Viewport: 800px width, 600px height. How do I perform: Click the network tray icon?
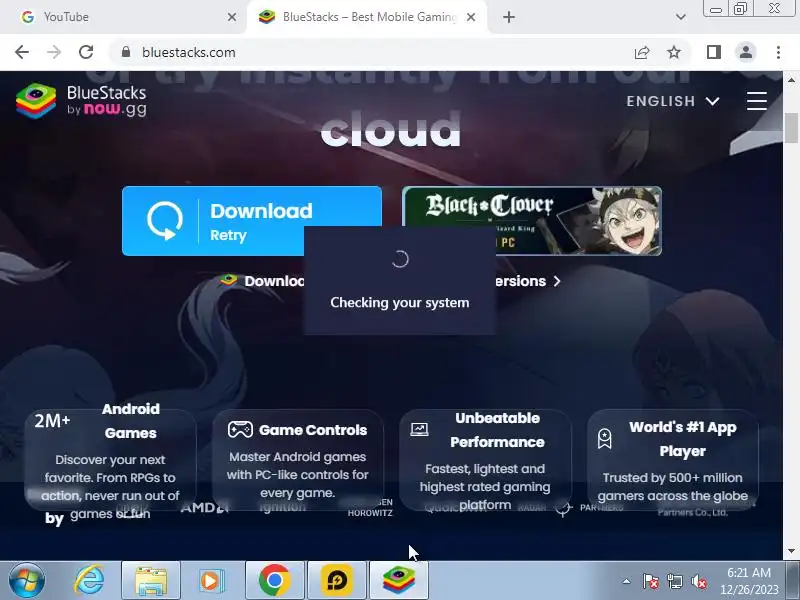coord(674,581)
